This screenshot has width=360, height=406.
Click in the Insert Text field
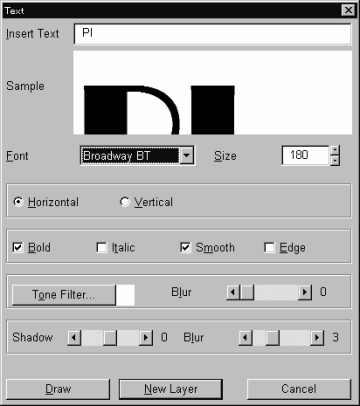212,33
